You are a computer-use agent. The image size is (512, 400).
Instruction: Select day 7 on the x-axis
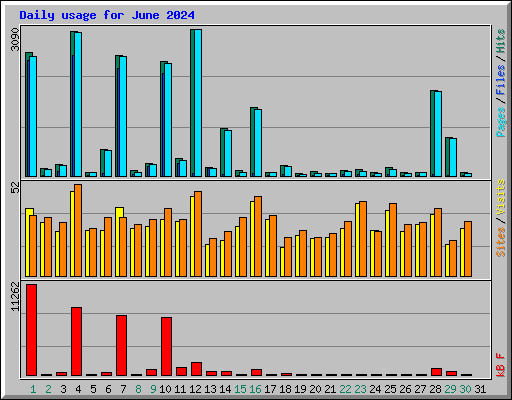(123, 389)
